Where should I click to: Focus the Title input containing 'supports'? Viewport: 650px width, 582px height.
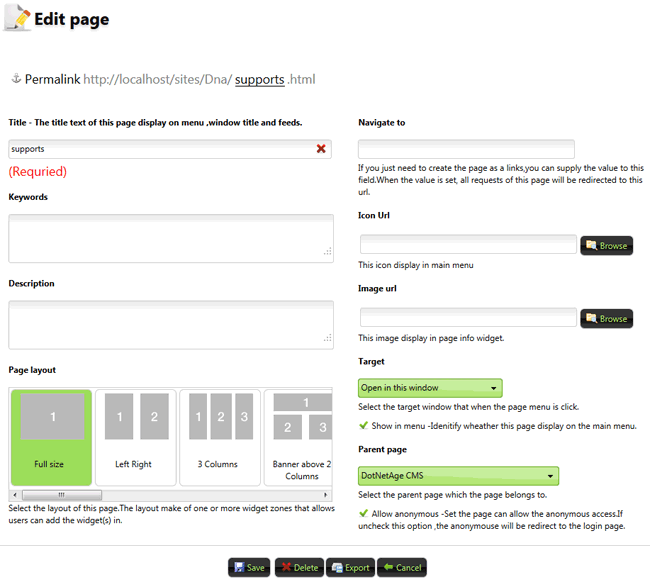click(170, 149)
